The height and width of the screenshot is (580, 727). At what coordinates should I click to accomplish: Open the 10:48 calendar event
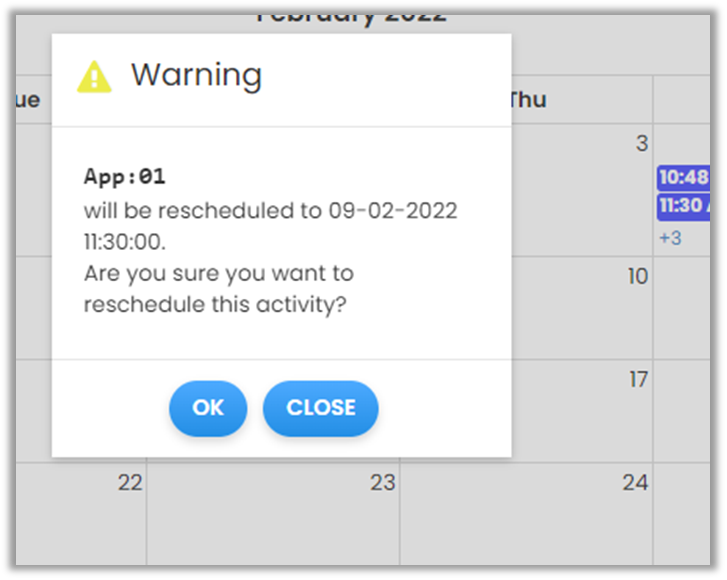tap(683, 177)
